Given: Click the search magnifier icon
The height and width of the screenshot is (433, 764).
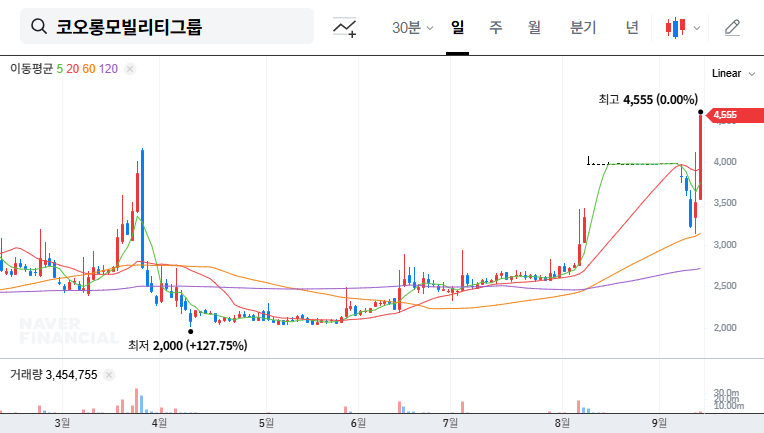Looking at the screenshot, I should coord(38,26).
